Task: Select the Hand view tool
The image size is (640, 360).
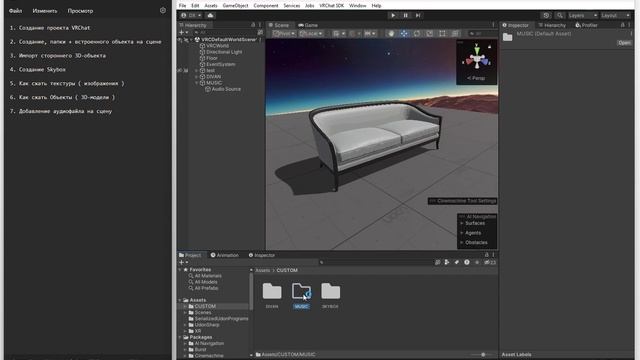Action: click(x=391, y=33)
